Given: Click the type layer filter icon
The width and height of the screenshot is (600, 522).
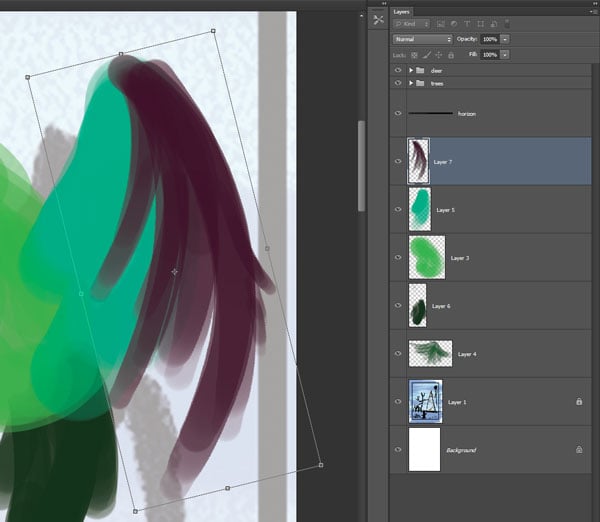Looking at the screenshot, I should [468, 23].
